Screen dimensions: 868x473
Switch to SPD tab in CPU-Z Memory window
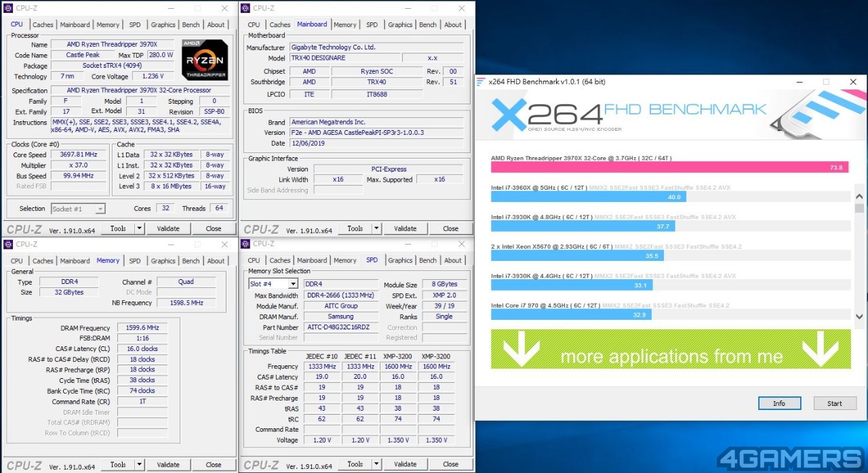tap(135, 261)
